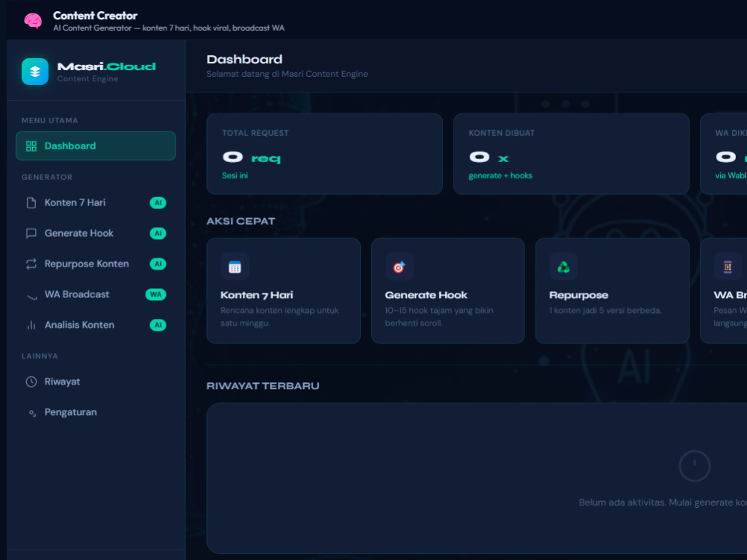This screenshot has width=747, height=560.
Task: Click the AI badge next to Analisis Konten
Action: pos(158,325)
